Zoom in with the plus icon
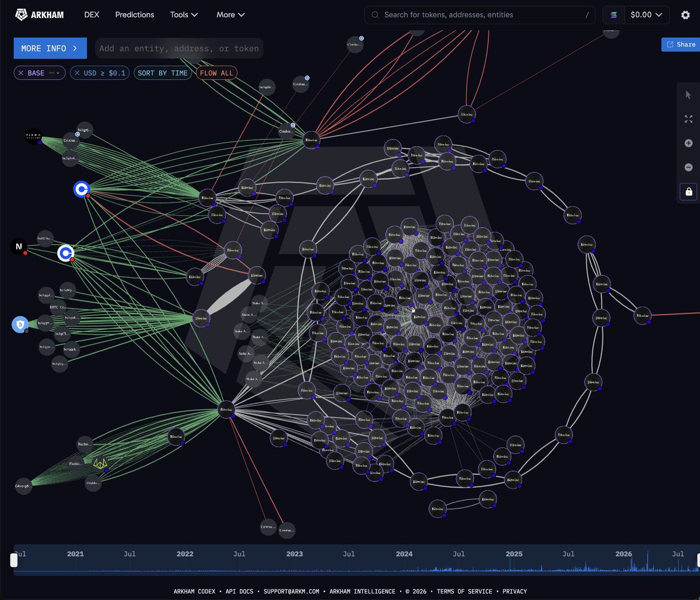Viewport: 700px width, 600px height. pyautogui.click(x=688, y=143)
